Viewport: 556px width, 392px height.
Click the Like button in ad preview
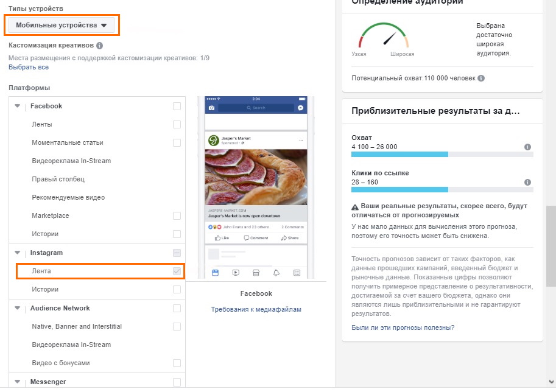click(222, 238)
